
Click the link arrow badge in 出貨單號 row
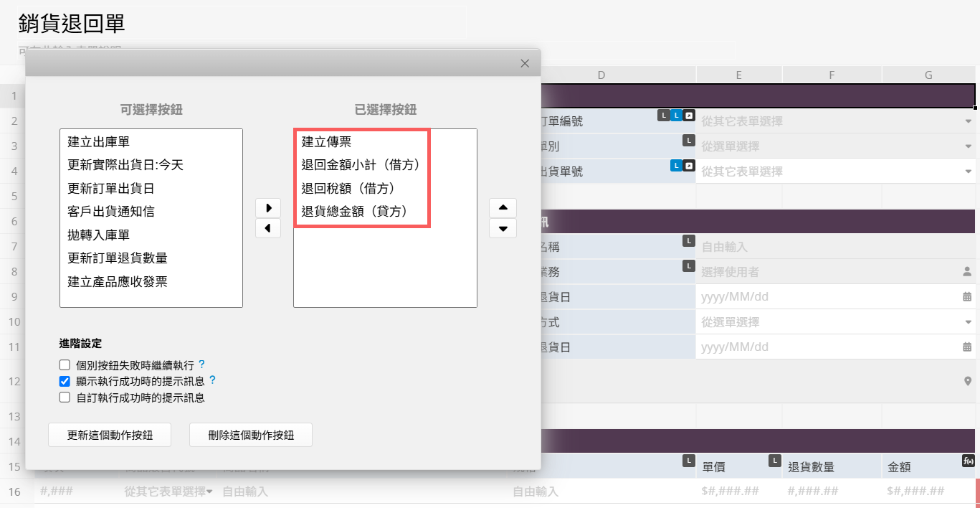688,165
